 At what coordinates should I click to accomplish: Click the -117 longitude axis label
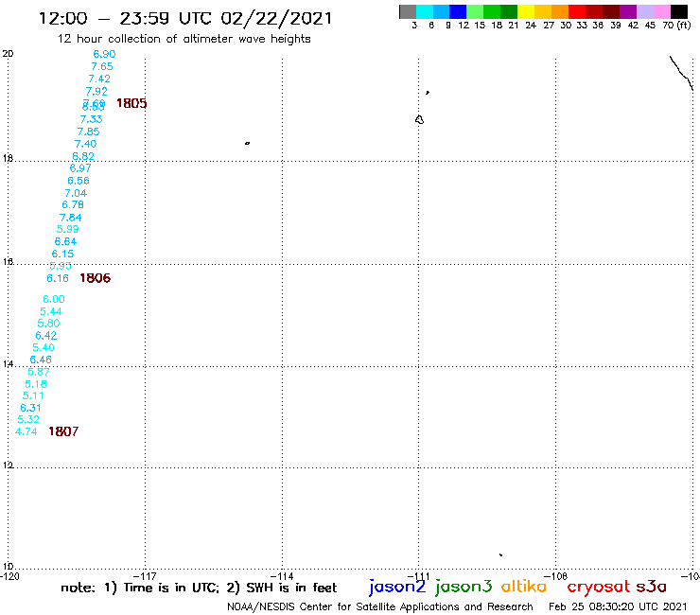coord(145,576)
